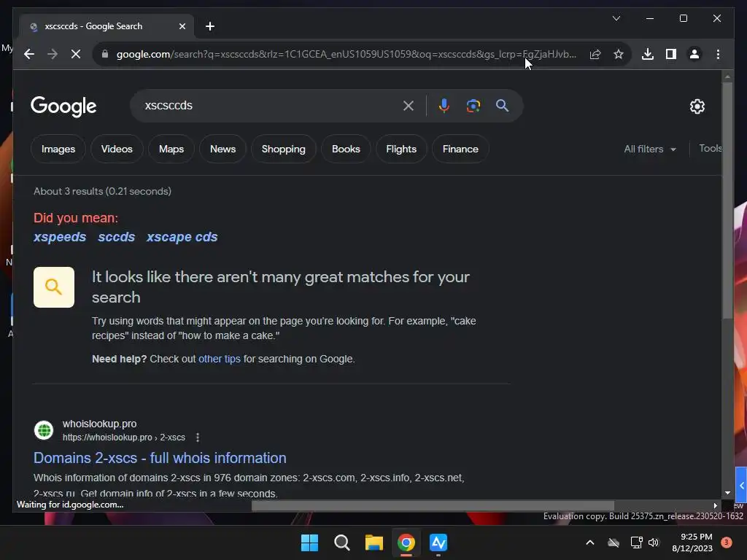Click the Google logo
The width and height of the screenshot is (747, 560).
coord(63,106)
